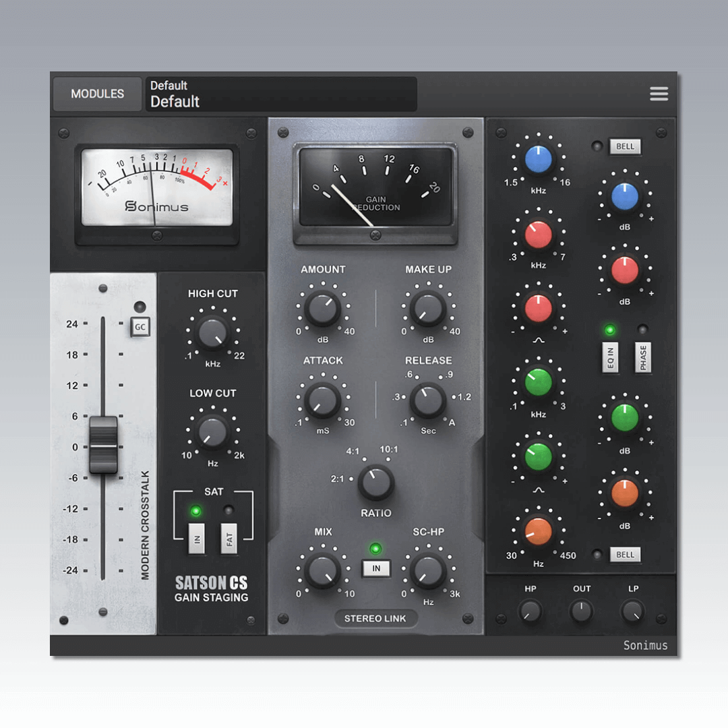The width and height of the screenshot is (728, 728).
Task: Click the SATSON CS logo text
Action: [211, 582]
